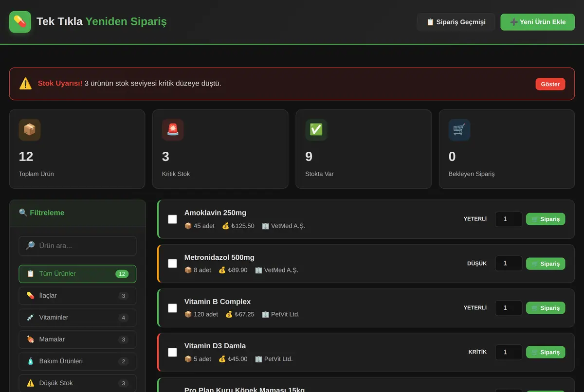584x392 pixels.
Task: Show Düşük Stok filtered products
Action: (x=77, y=383)
